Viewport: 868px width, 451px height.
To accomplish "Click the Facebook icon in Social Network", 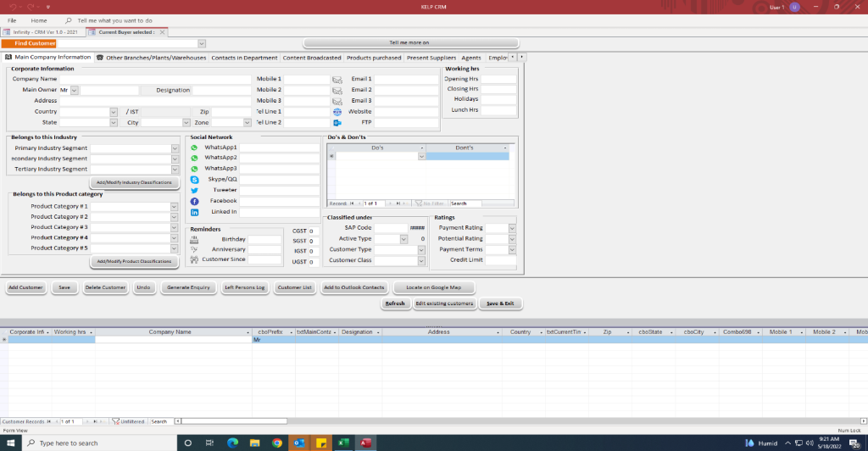I will (x=194, y=201).
